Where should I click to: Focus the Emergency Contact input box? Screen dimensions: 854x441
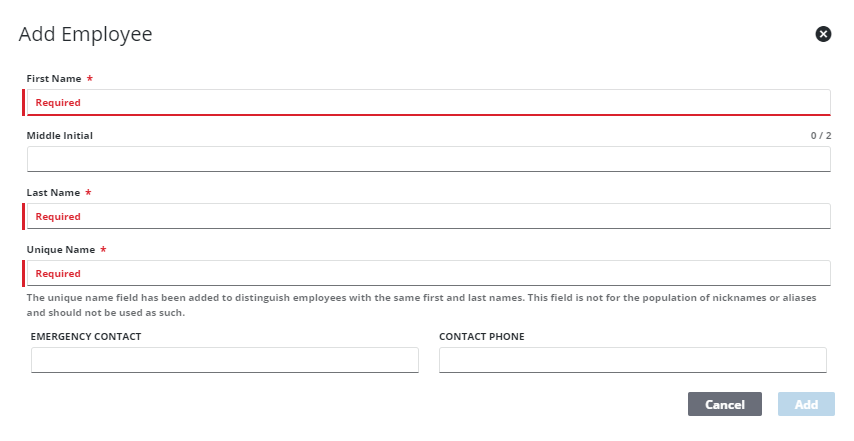pyautogui.click(x=225, y=360)
